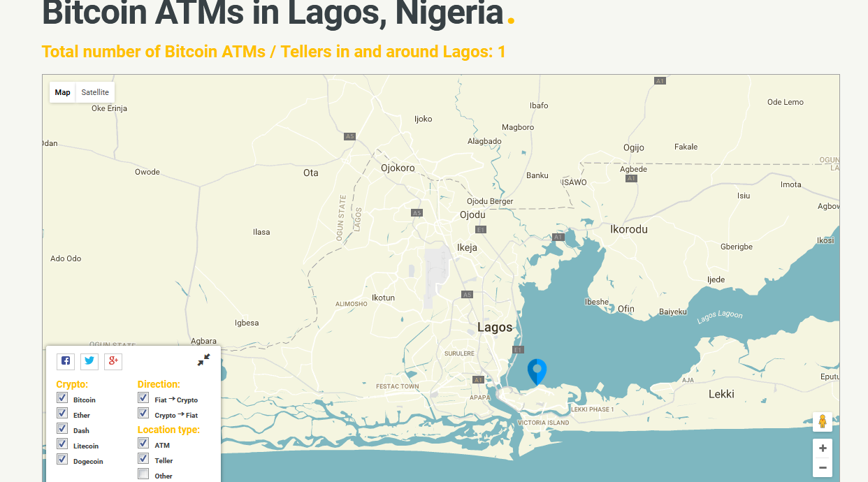Switch to the Satellite map view

point(95,92)
